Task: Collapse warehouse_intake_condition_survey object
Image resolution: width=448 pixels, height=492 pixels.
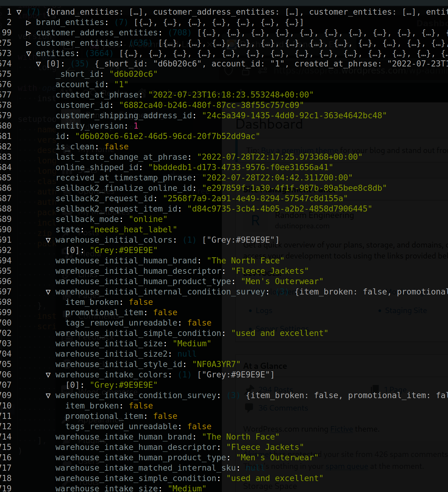Action: (48, 396)
